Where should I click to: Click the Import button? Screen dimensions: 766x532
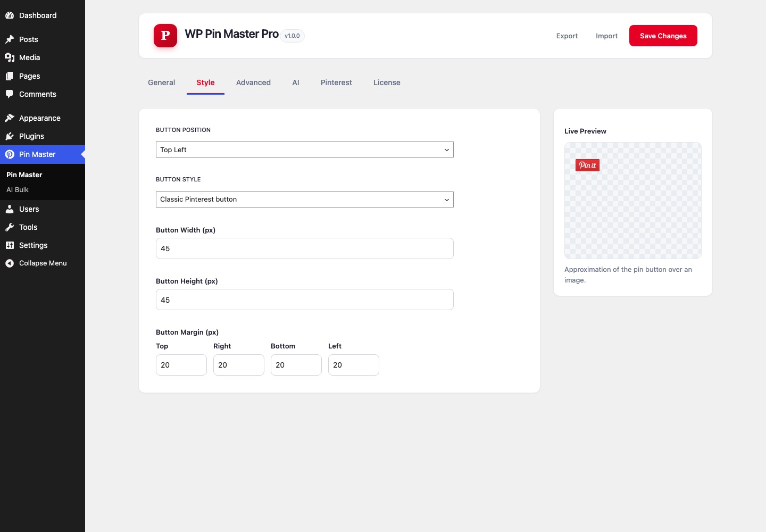(607, 36)
